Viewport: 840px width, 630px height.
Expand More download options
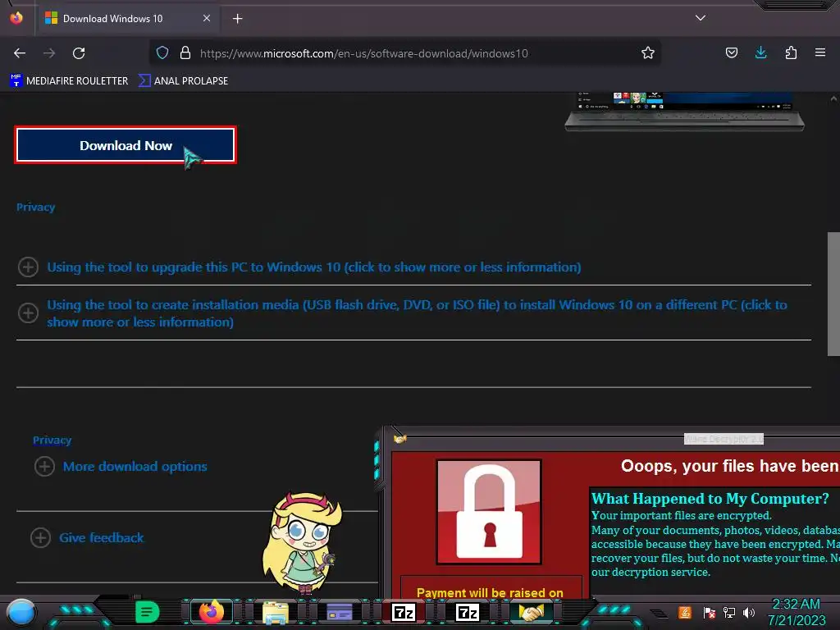point(135,467)
